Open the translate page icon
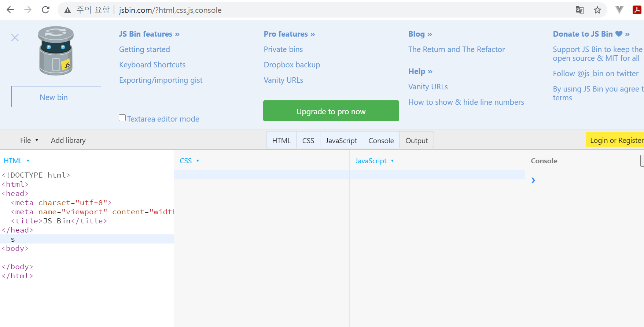This screenshot has height=327, width=644. pyautogui.click(x=579, y=10)
